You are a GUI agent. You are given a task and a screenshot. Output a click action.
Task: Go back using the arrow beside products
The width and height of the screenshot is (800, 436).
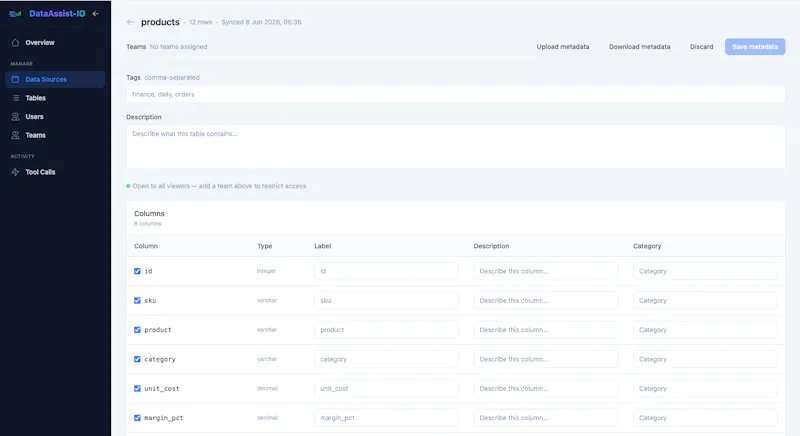[131, 22]
